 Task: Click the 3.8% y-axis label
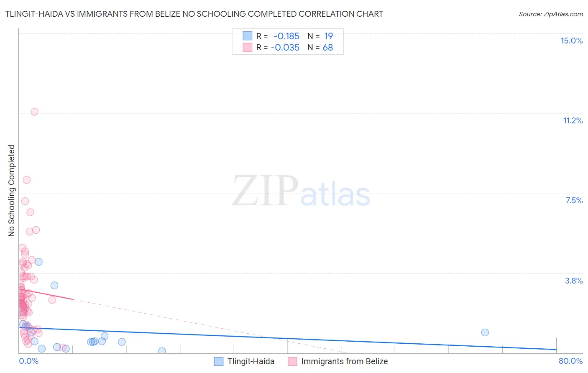(574, 281)
